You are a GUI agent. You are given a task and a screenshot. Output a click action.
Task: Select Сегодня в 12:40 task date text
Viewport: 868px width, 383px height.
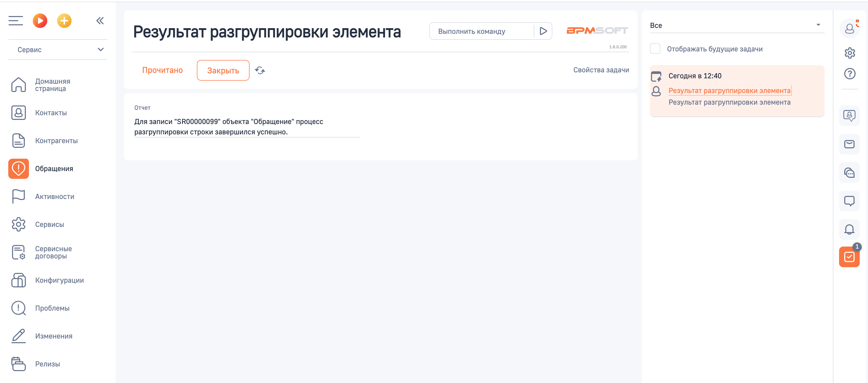pos(695,76)
